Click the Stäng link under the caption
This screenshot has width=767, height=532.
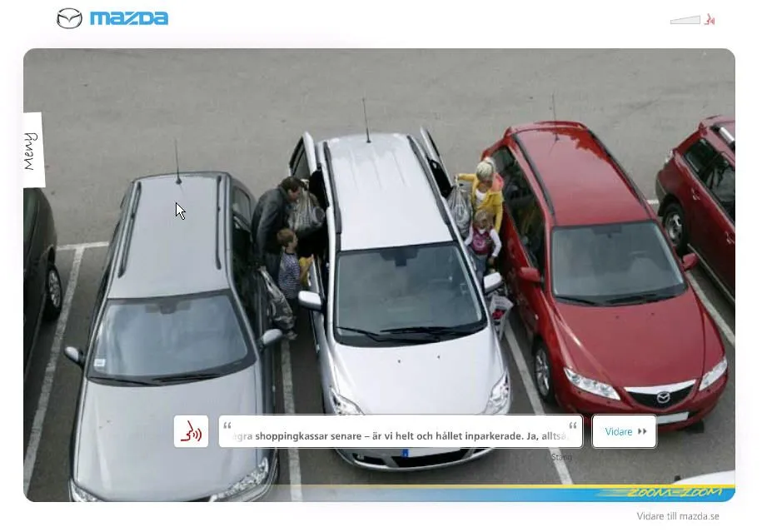[x=561, y=456]
